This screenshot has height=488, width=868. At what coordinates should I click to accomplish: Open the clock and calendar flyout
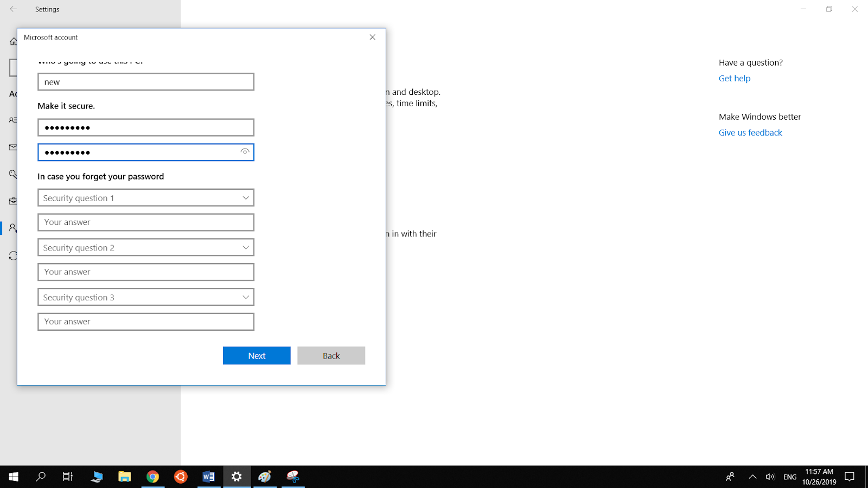pos(819,477)
